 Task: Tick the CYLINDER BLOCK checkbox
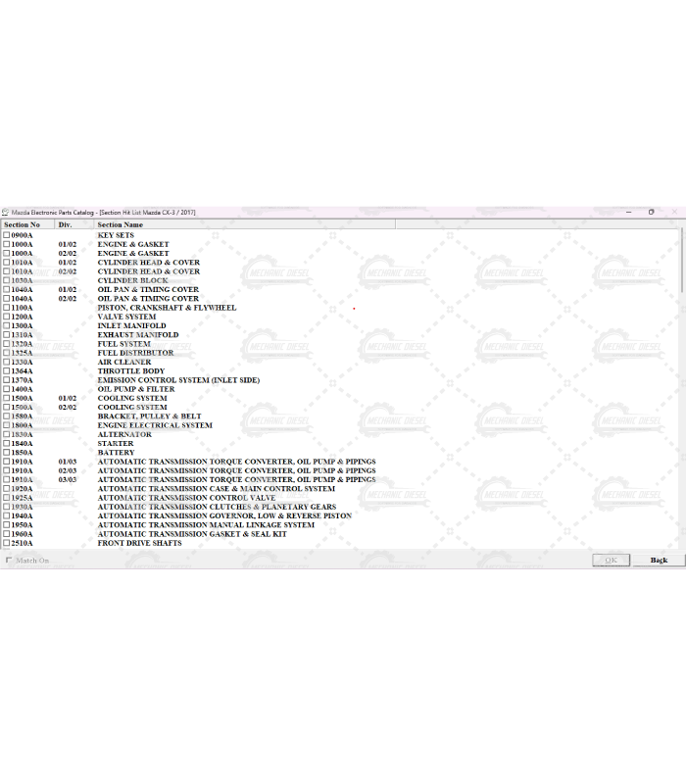pyautogui.click(x=7, y=281)
